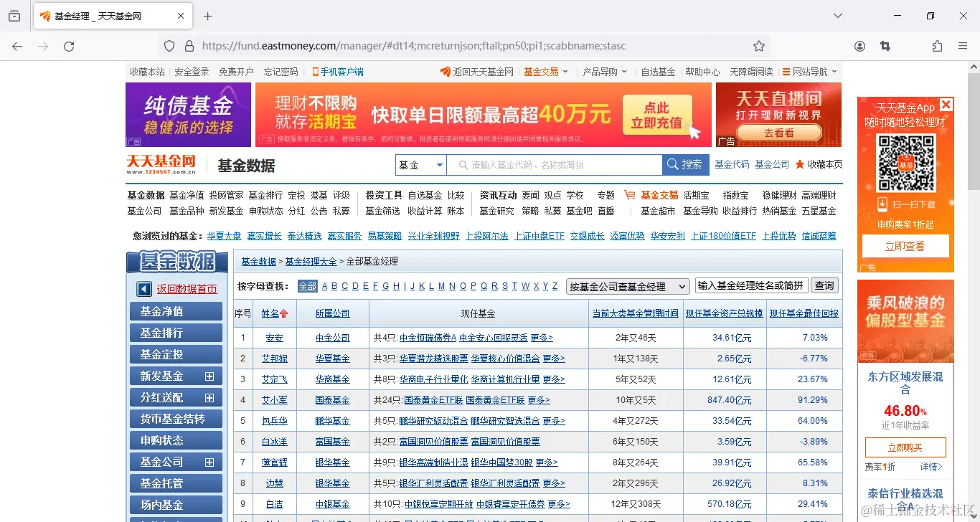Screen dimensions: 980x522
Task: Open 华夏基金 company link
Action: [332, 359]
